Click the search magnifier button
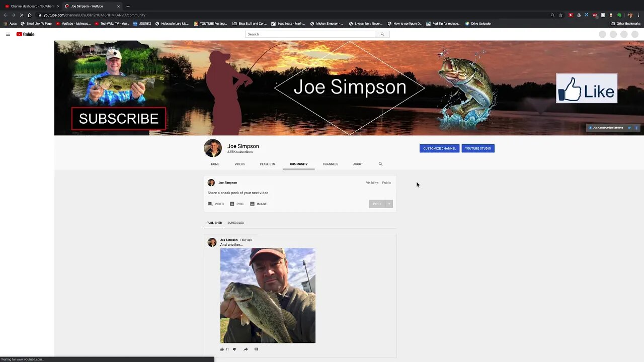The height and width of the screenshot is (362, 644). pos(382,34)
